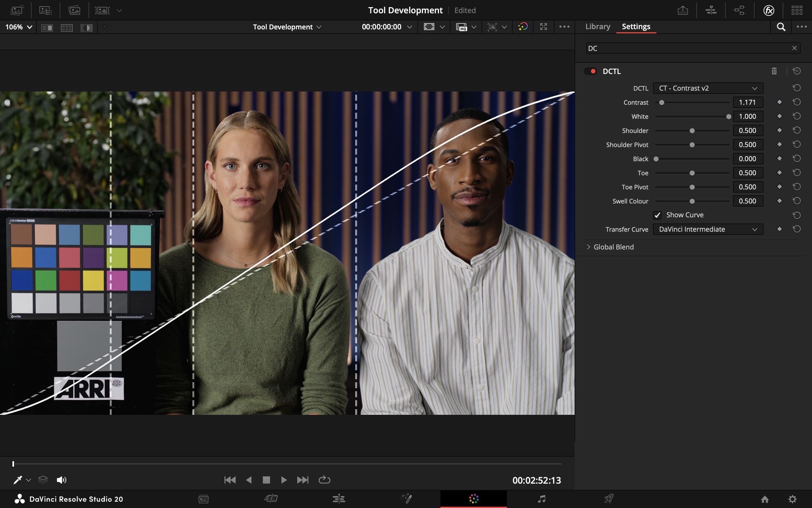Open the Fairlight music note page
Screen dimensions: 812x508
tap(541, 499)
